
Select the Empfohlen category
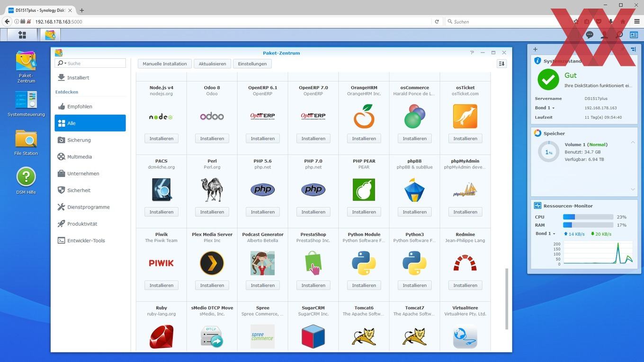coord(90,106)
